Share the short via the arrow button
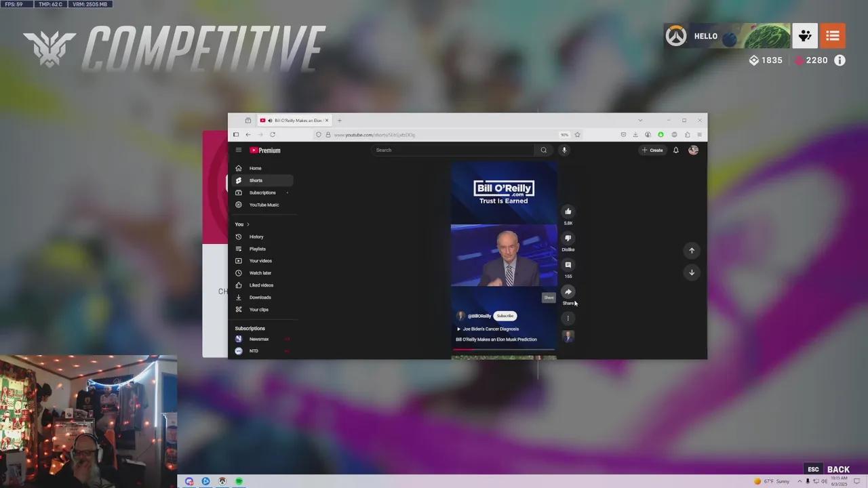868x488 pixels. tap(568, 291)
